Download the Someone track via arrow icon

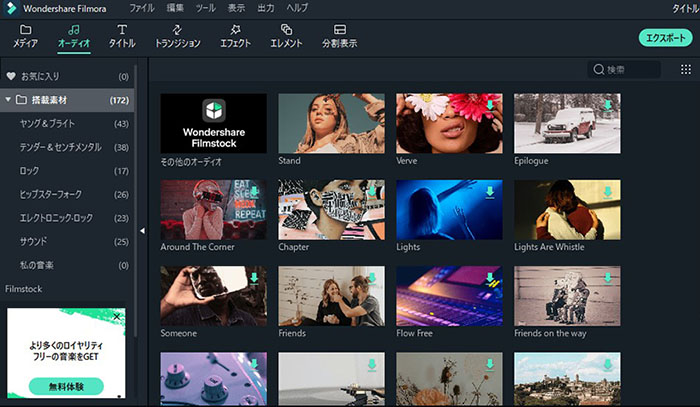pos(254,278)
